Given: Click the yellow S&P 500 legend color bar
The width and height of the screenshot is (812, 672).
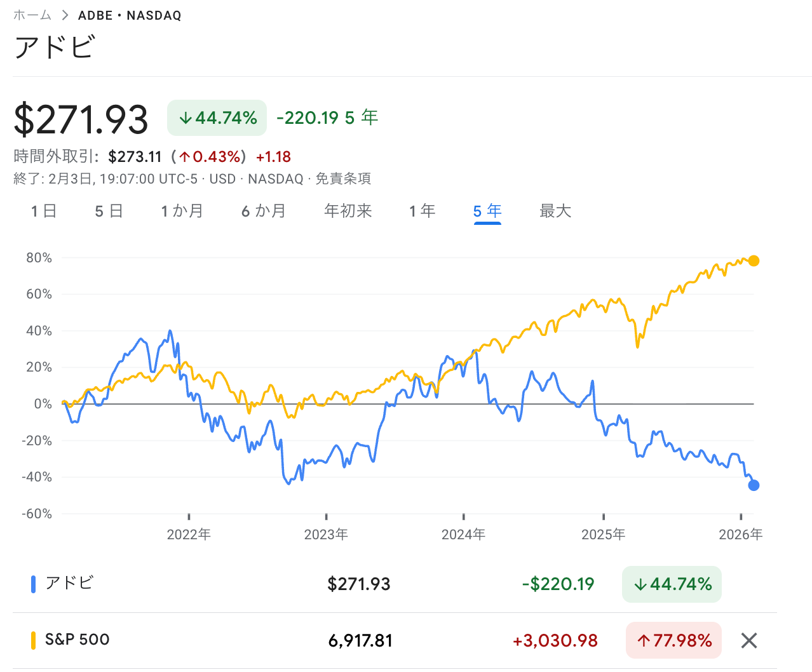Looking at the screenshot, I should [33, 640].
